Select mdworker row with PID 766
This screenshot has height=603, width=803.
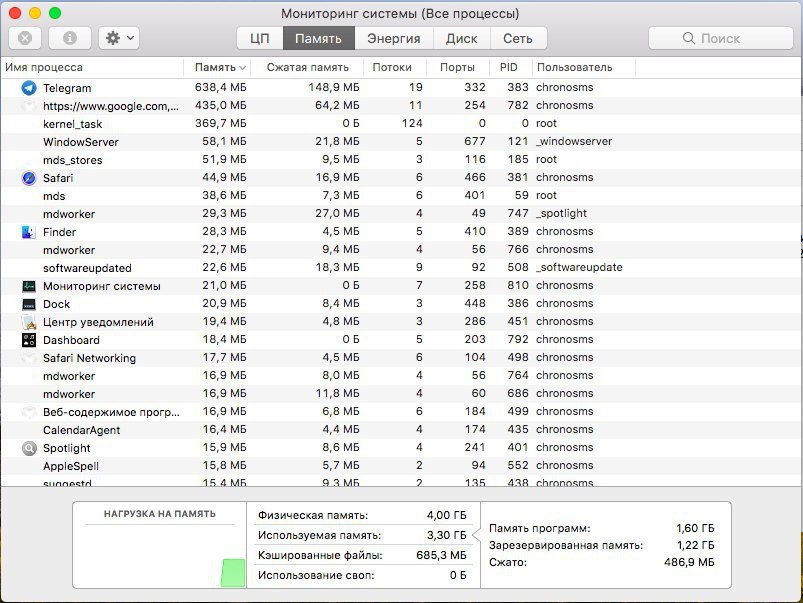coord(401,249)
